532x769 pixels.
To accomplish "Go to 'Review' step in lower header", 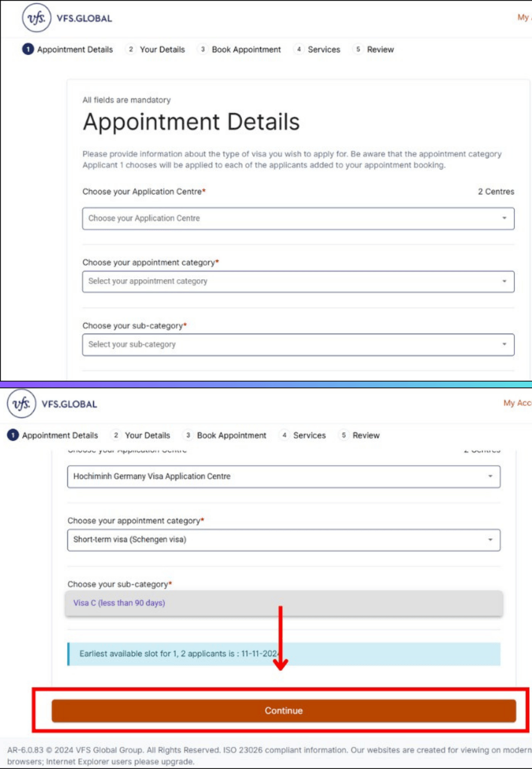I will [366, 435].
